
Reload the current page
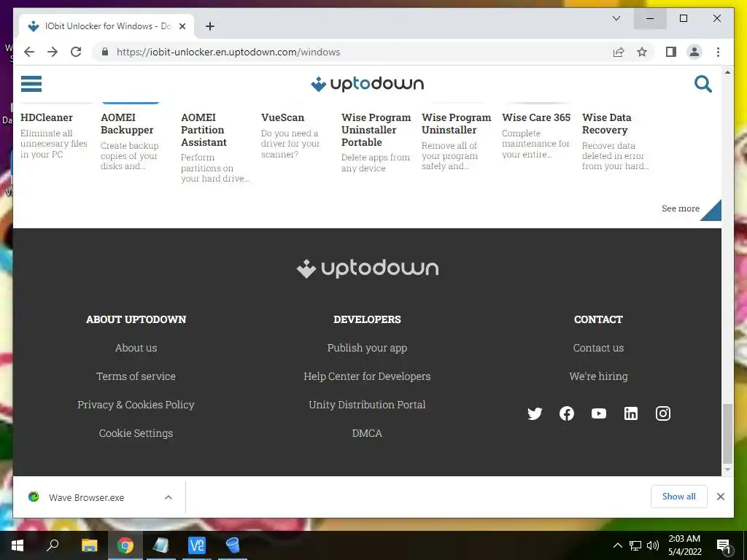76,52
